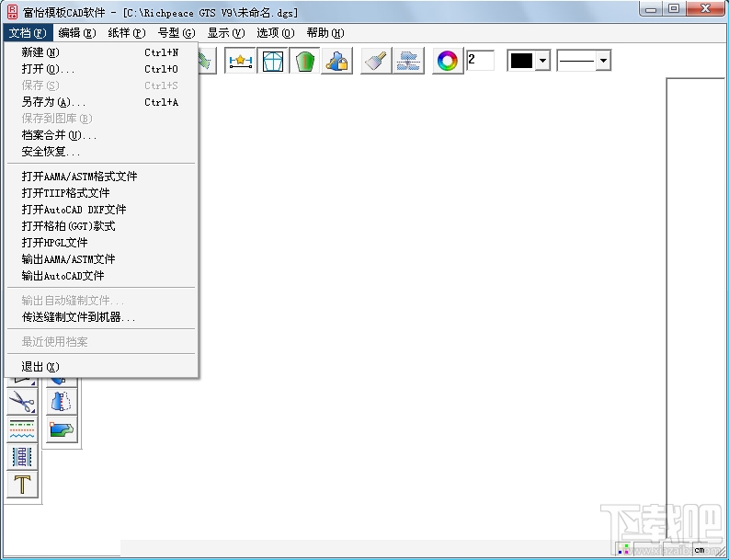Choose 打开(O)... from the menu
This screenshot has height=560, width=729.
tap(101, 69)
